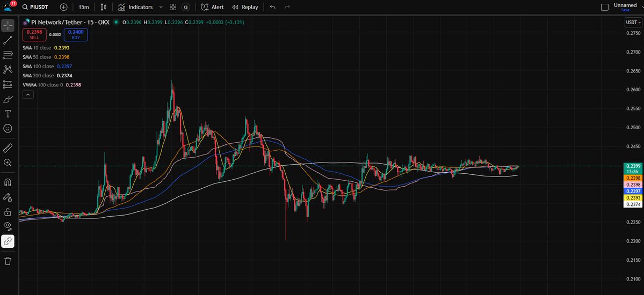
Task: Collapse the indicator legend with chevron
Action: click(28, 95)
